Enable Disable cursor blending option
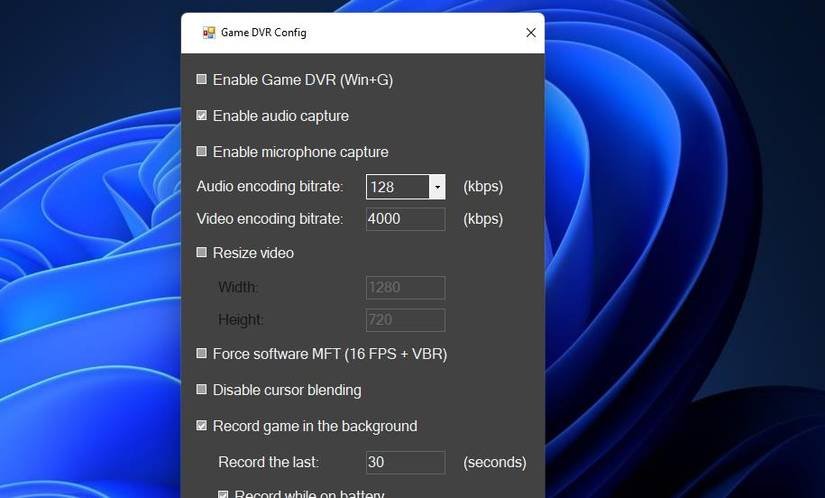 202,390
